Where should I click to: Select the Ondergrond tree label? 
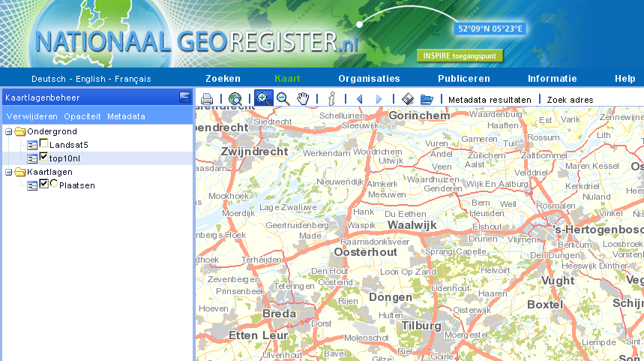(52, 131)
